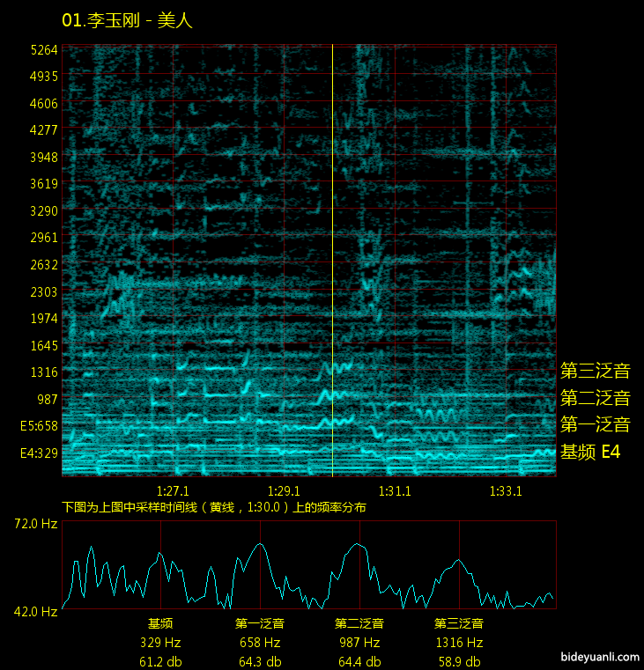The width and height of the screenshot is (644, 670).
Task: Select the 1:31.1 time axis label
Action: pos(395,490)
